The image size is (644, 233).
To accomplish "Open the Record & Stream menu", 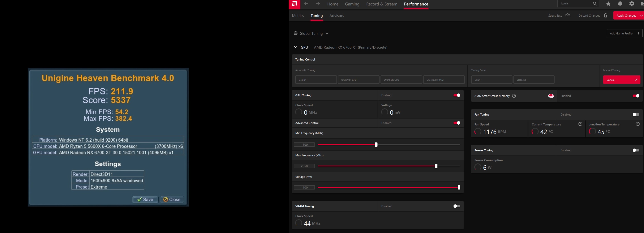I will pyautogui.click(x=382, y=4).
